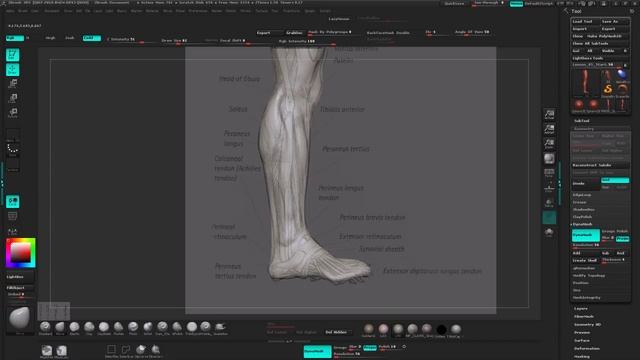
Task: Select the large leg tool thumbnail
Action: tap(586, 83)
